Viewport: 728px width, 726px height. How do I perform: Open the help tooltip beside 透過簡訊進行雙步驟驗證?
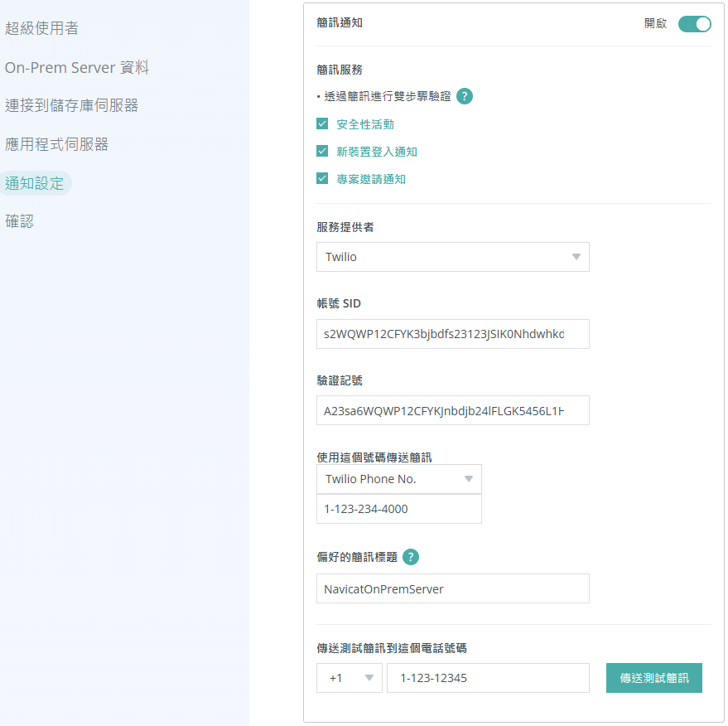pyautogui.click(x=465, y=96)
